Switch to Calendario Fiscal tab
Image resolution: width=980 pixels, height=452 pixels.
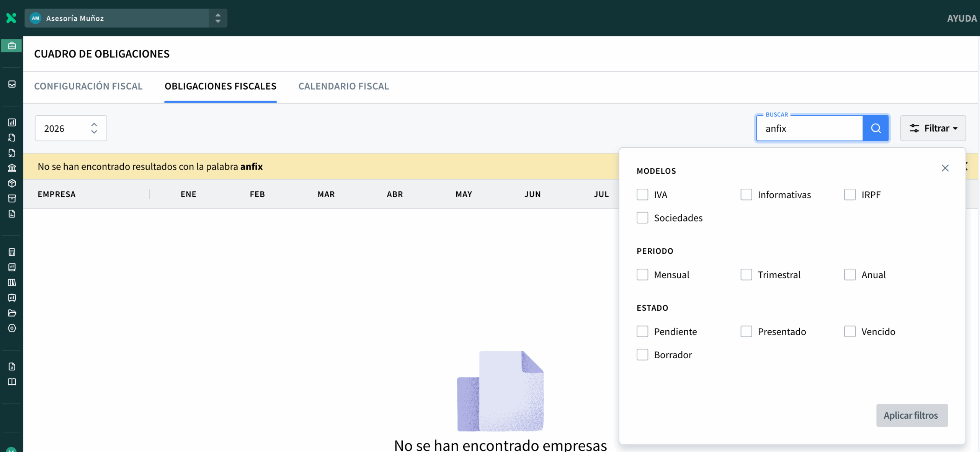click(x=343, y=86)
